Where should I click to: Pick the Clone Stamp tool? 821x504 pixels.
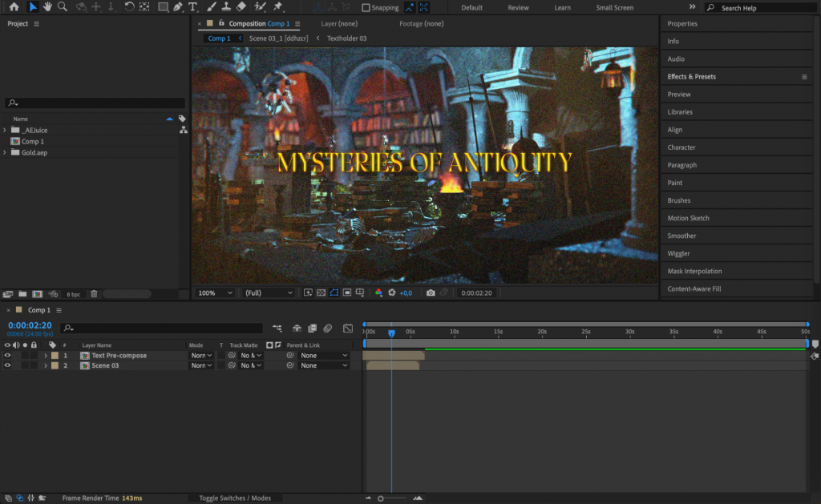click(x=225, y=7)
